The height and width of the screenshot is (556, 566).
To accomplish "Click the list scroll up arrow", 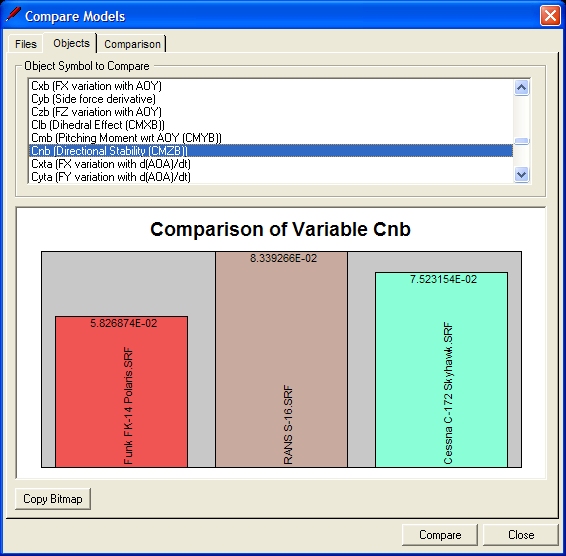I will click(522, 87).
